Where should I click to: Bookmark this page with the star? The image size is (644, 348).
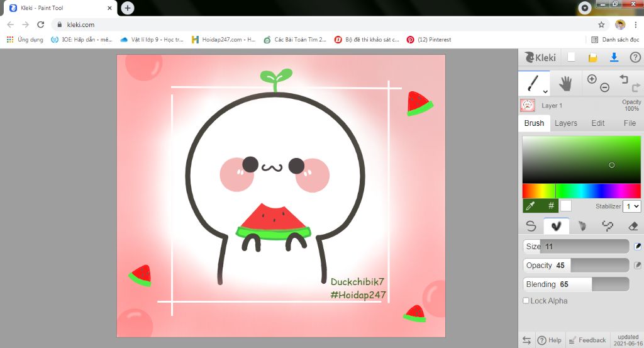[x=601, y=25]
